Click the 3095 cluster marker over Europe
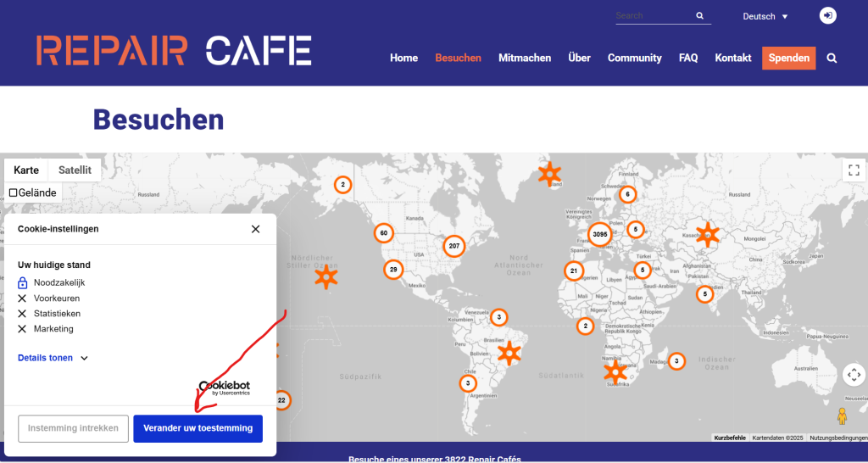 point(599,234)
